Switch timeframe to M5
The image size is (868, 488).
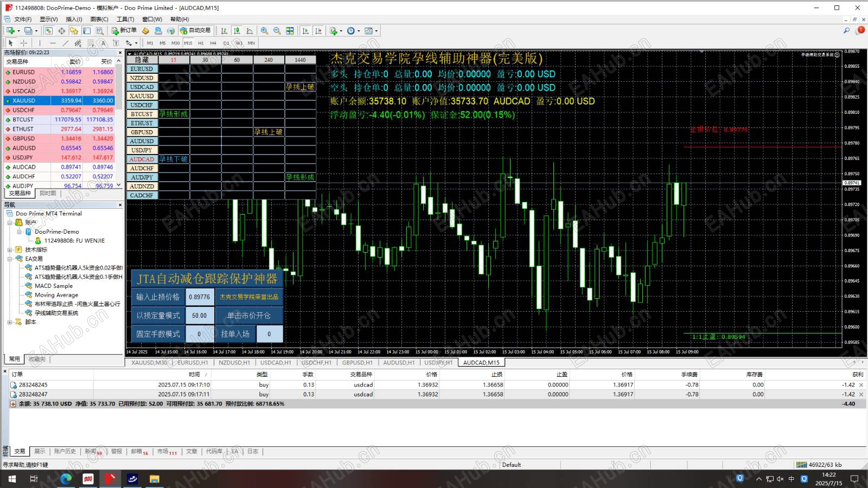coord(162,43)
